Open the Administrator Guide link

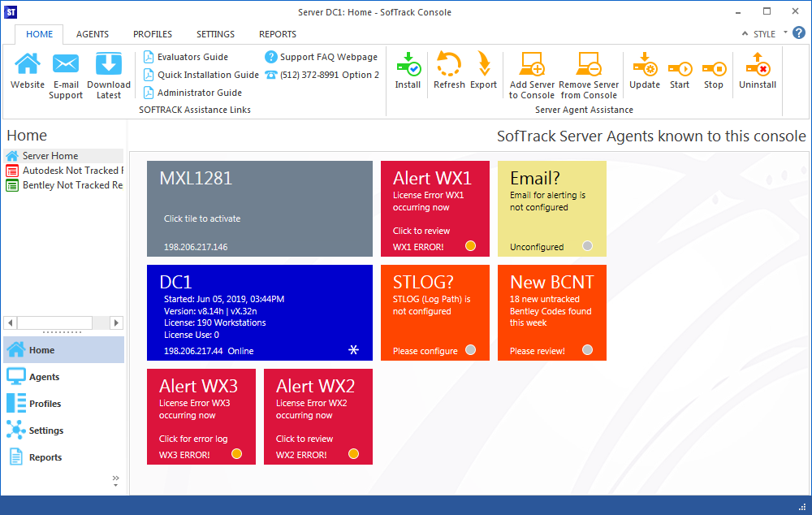pyautogui.click(x=192, y=93)
